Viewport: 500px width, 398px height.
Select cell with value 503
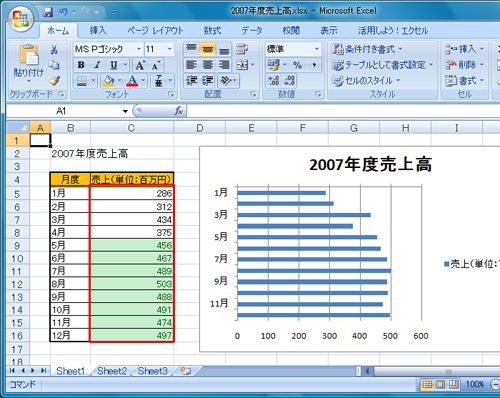click(x=132, y=284)
